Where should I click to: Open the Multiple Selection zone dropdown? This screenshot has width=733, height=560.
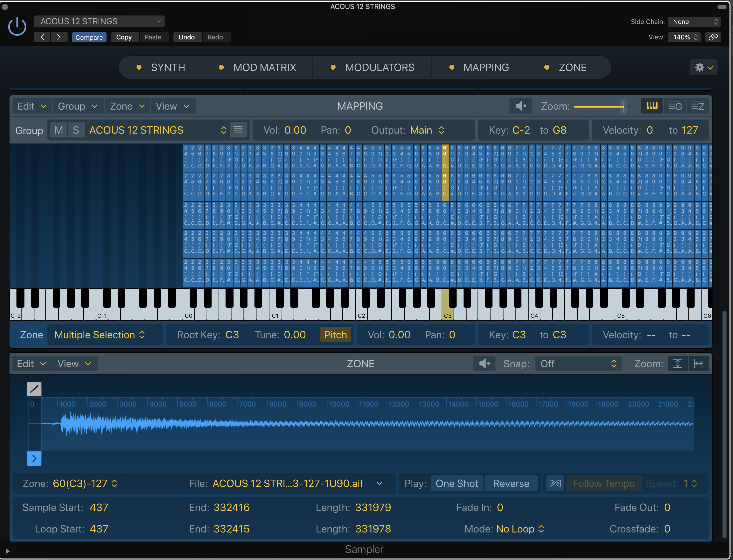100,335
